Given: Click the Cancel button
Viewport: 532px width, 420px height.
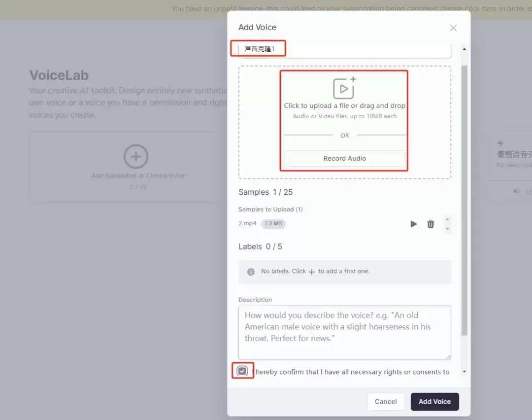Looking at the screenshot, I should coord(385,402).
